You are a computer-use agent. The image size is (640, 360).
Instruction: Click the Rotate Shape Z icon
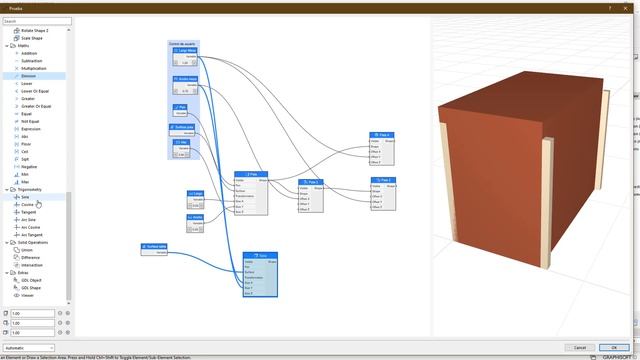pyautogui.click(x=17, y=31)
